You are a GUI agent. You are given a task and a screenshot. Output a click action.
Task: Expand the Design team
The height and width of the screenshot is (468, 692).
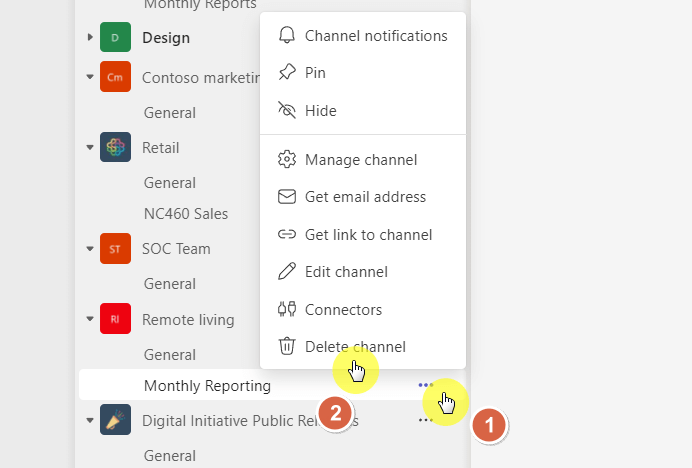coord(90,37)
